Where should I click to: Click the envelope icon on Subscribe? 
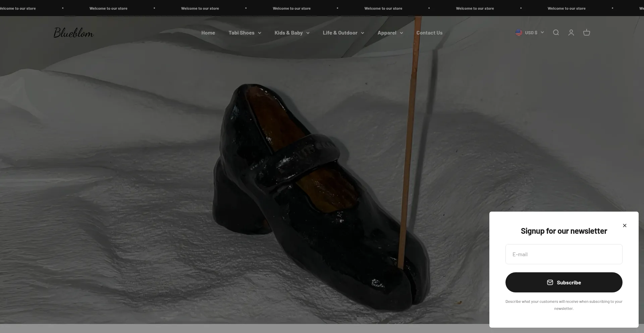point(550,282)
